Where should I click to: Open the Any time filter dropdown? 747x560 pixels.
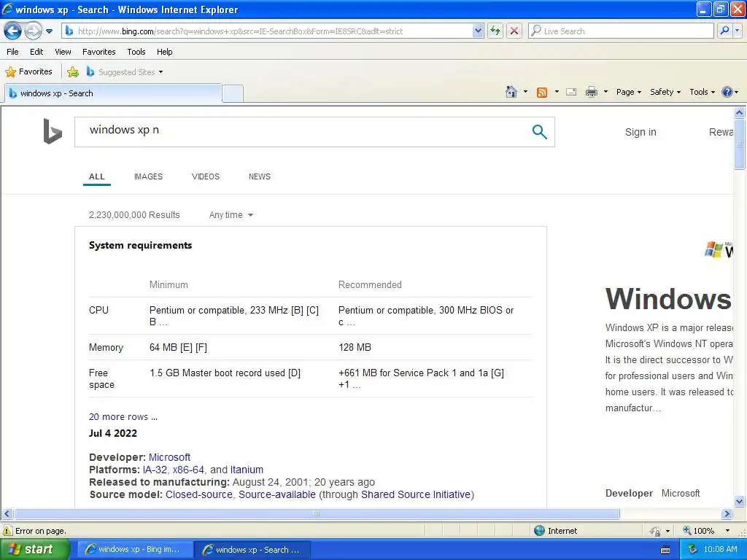pos(231,215)
